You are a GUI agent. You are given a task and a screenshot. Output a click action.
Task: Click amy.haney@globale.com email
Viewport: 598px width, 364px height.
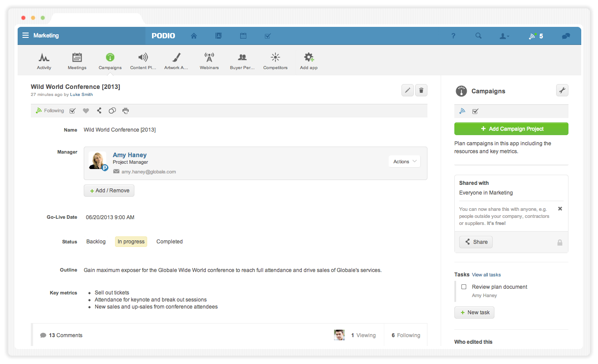[149, 172]
